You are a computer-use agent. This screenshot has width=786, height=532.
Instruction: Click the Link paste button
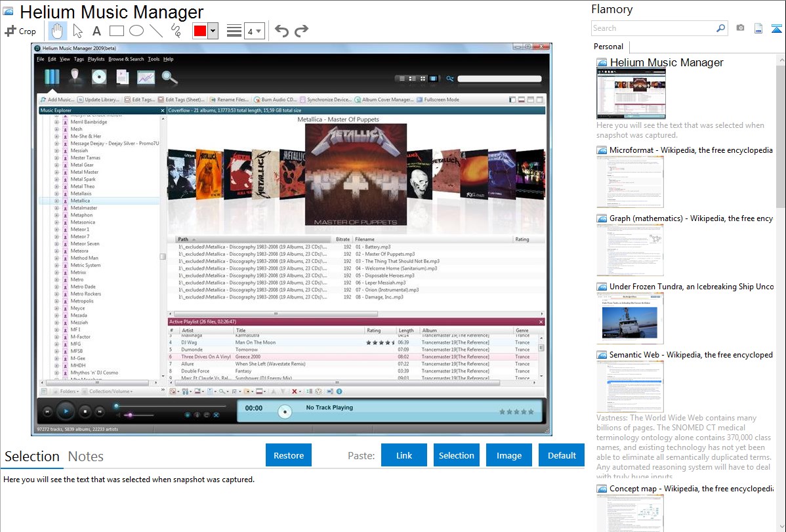(404, 455)
